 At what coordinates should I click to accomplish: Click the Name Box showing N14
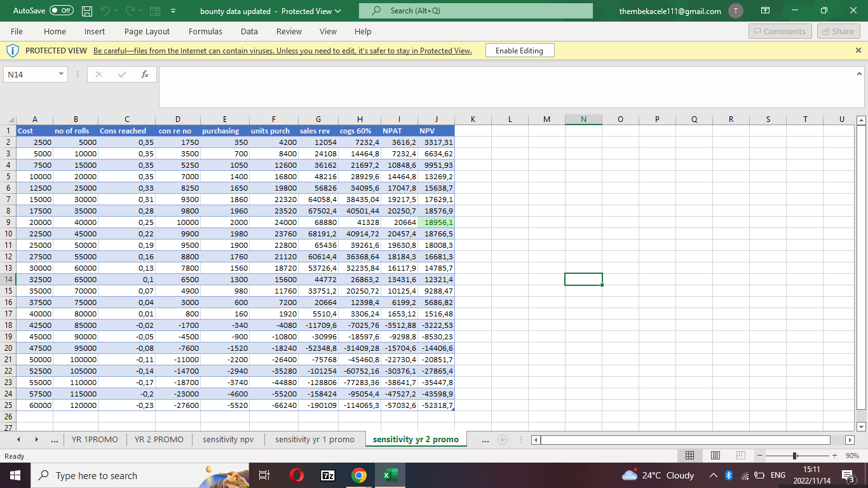click(x=30, y=74)
